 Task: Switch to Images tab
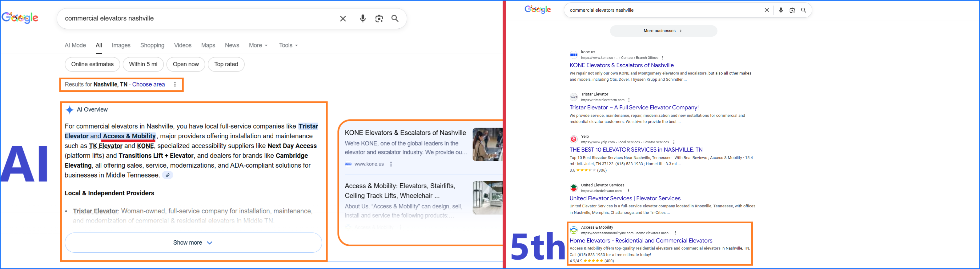[x=121, y=45]
